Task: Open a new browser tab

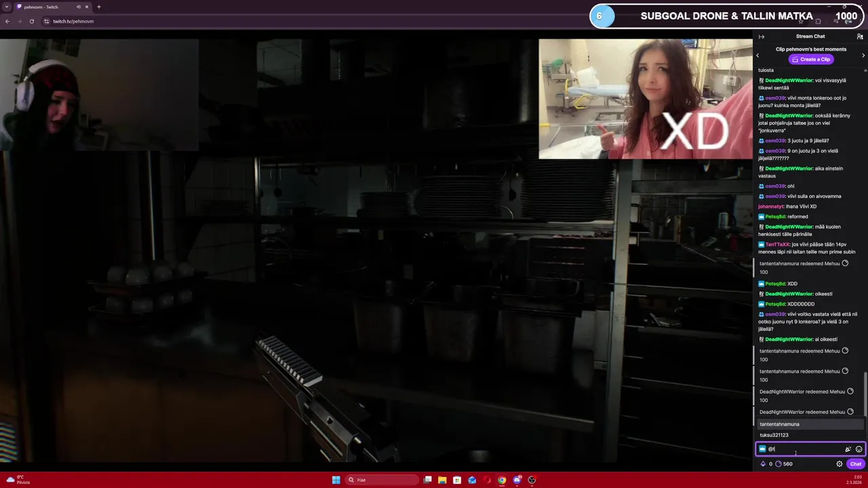Action: (99, 7)
